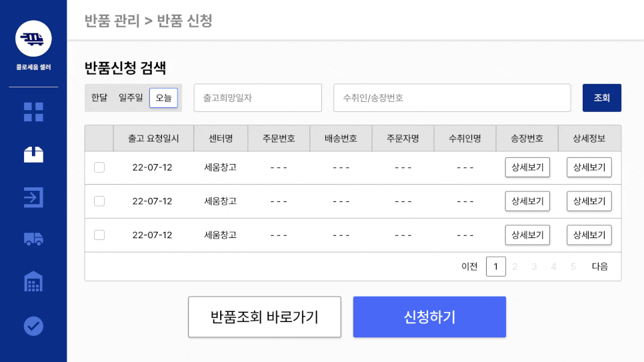Focus the 수취인/송장번호 search field
This screenshot has height=362, width=644.
click(452, 98)
